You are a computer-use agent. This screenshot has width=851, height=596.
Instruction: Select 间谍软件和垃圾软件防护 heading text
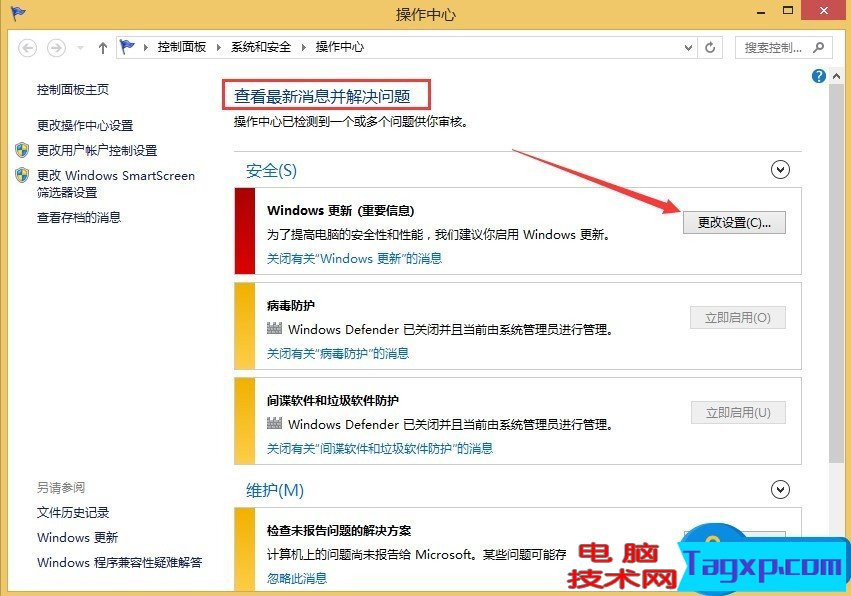tap(333, 401)
